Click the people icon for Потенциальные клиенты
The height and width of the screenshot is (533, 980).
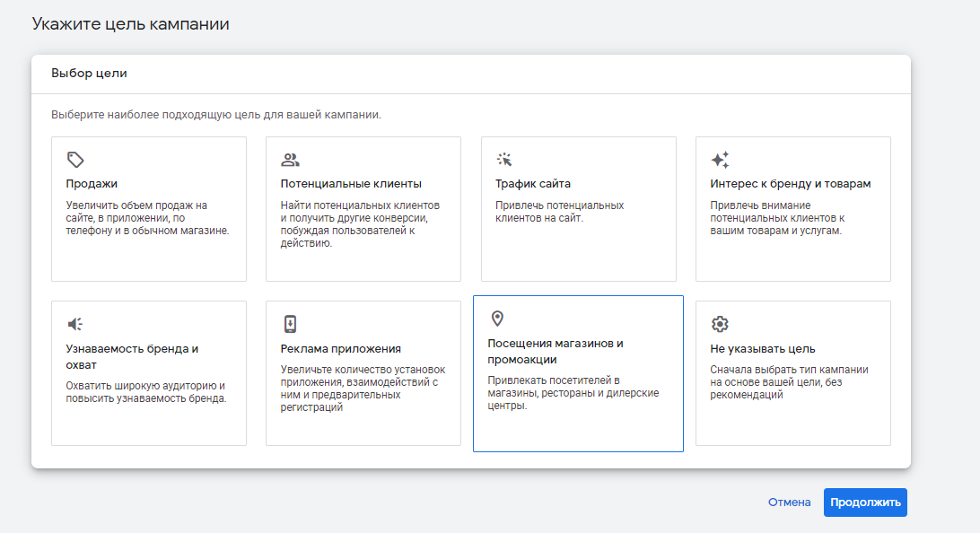pyautogui.click(x=290, y=160)
